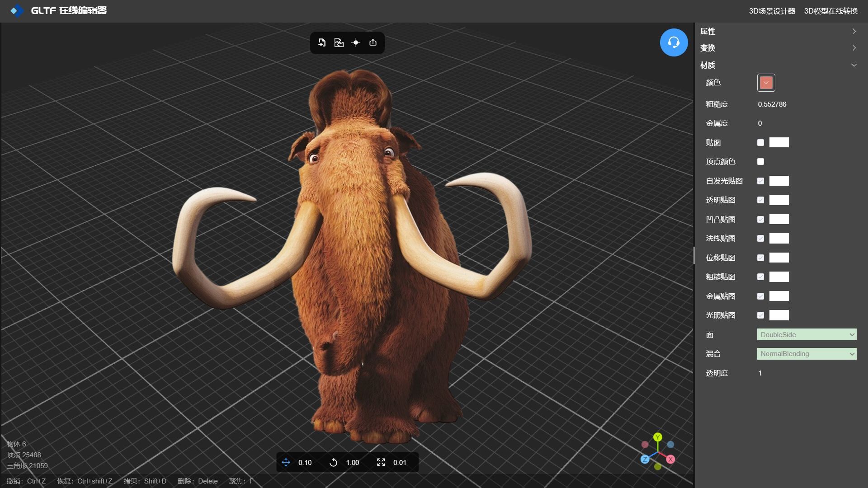Click the 粗糙贴图 texture thumbnail slot

(x=779, y=277)
